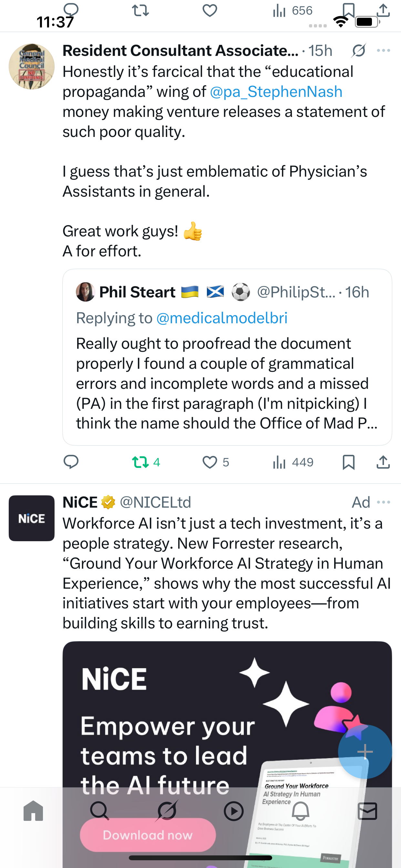
Task: Open more options for Resident Consultant tweet
Action: [384, 51]
